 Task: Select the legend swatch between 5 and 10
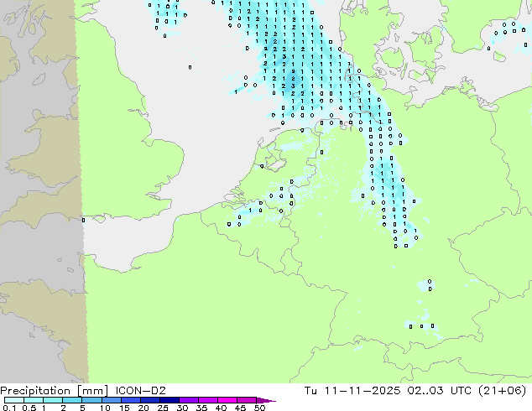pyautogui.click(x=91, y=400)
